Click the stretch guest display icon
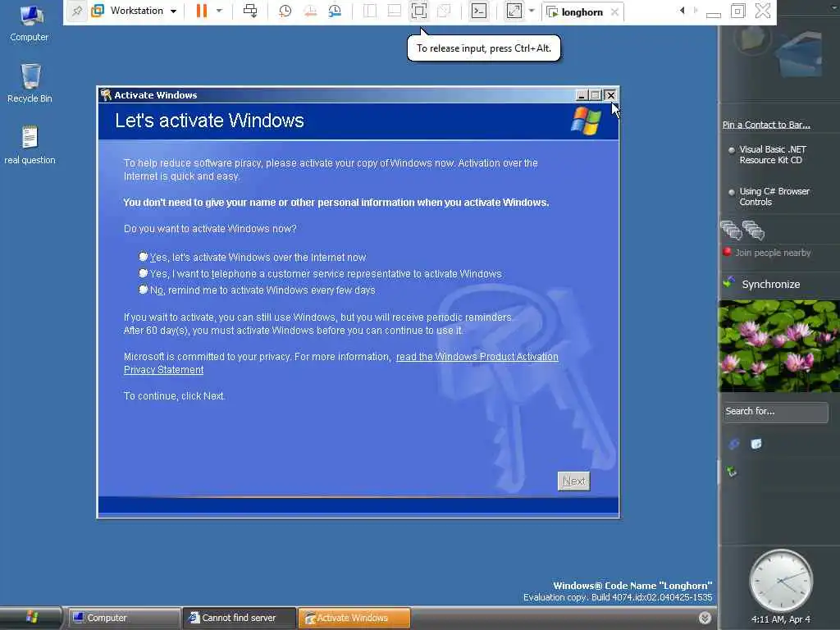The height and width of the screenshot is (630, 840). [x=514, y=11]
